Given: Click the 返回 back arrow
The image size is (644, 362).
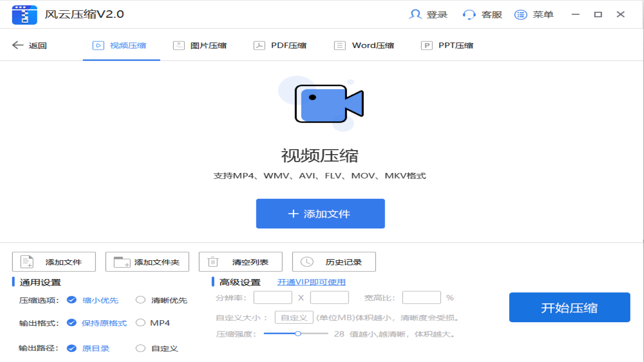Looking at the screenshot, I should point(17,45).
